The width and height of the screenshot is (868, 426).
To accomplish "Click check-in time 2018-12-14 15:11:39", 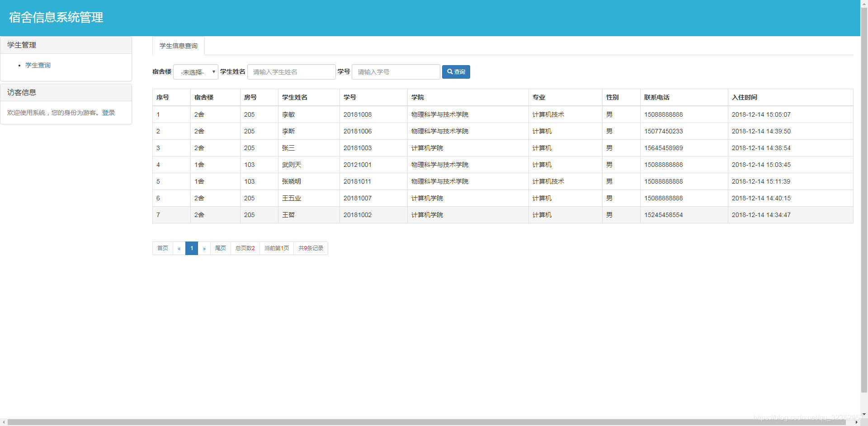I will 761,181.
